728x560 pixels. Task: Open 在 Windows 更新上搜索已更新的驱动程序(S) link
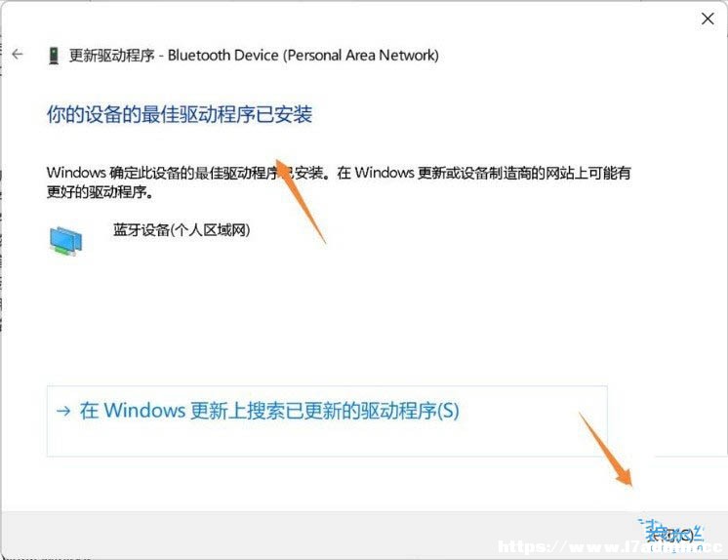tap(269, 411)
